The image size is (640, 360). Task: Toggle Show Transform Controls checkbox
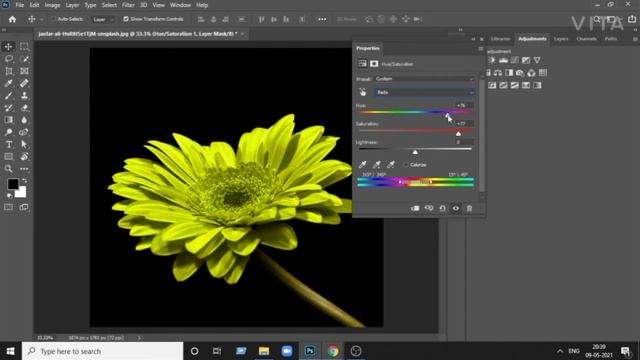click(126, 19)
